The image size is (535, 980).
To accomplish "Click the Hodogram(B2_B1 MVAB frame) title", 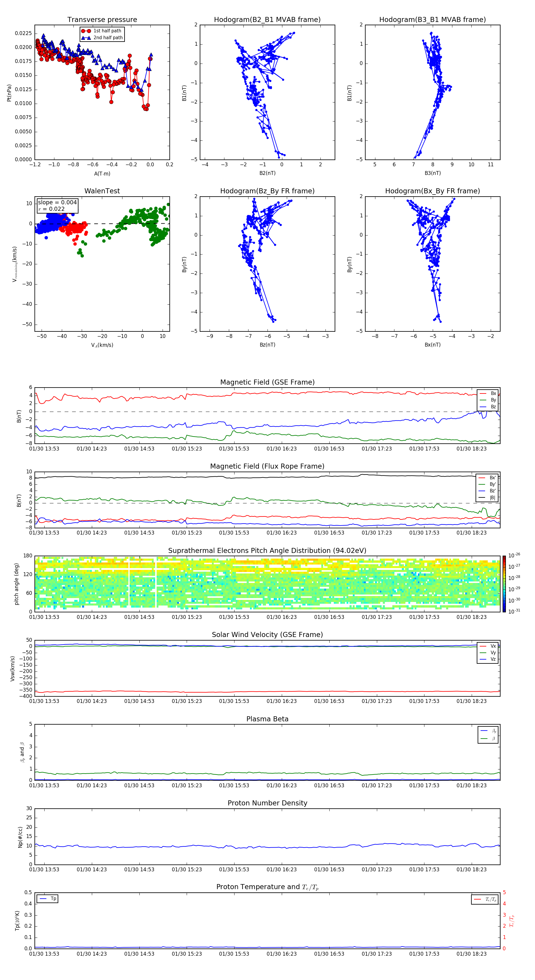I will [267, 20].
